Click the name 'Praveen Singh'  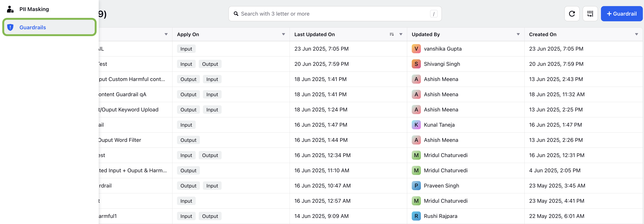(441, 186)
